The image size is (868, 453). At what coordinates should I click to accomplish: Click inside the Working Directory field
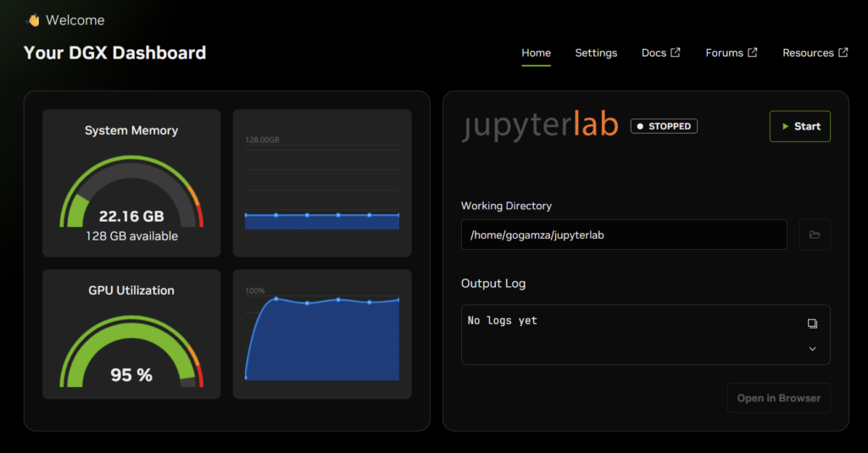point(624,235)
